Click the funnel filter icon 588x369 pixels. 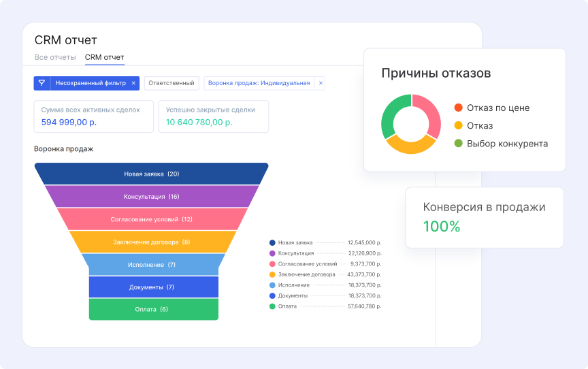tap(42, 83)
